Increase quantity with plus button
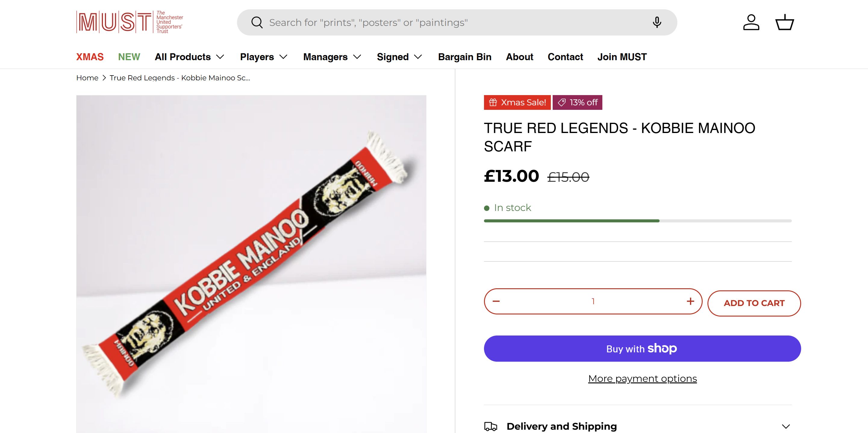868x433 pixels. pos(690,301)
